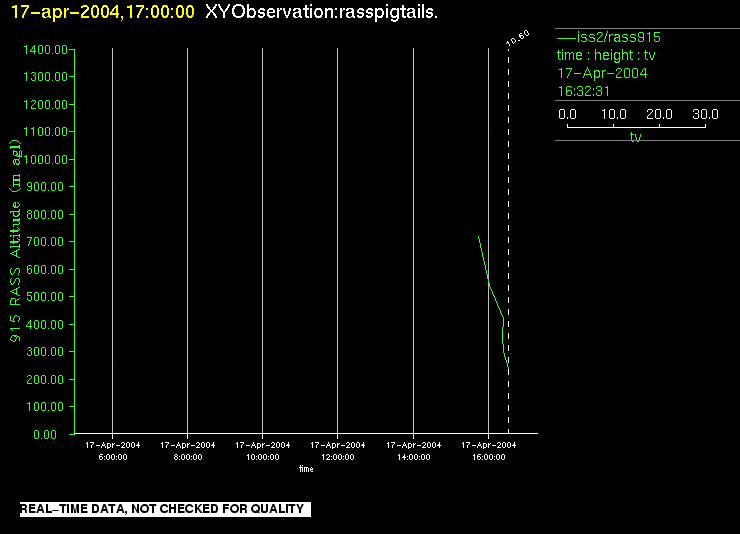Click the REAL-TIME DATA quality disclaimer banner

point(165,509)
